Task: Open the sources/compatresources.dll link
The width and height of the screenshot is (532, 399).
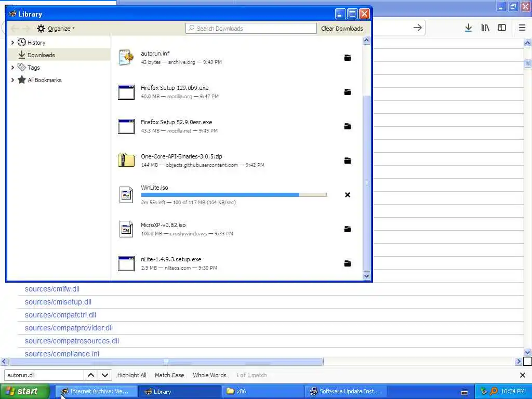Action: [72, 341]
